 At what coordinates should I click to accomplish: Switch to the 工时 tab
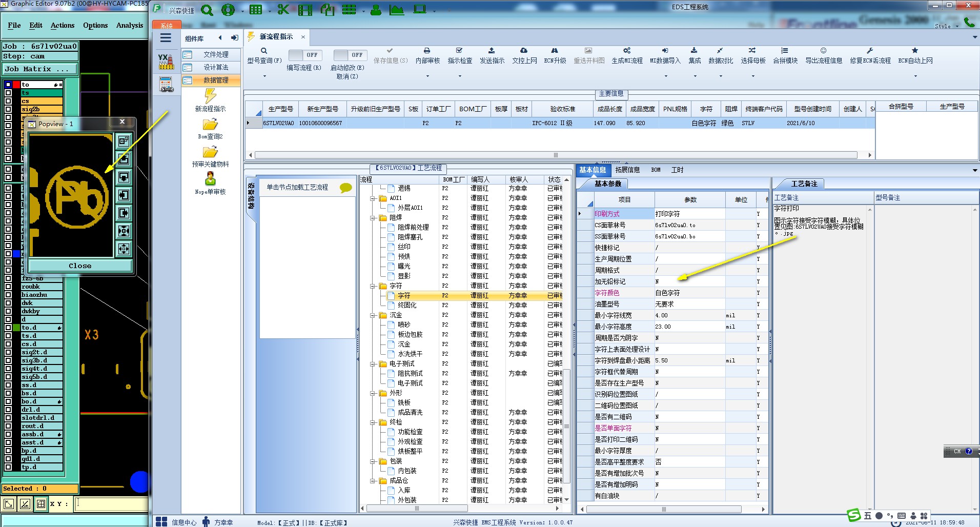[x=677, y=170]
